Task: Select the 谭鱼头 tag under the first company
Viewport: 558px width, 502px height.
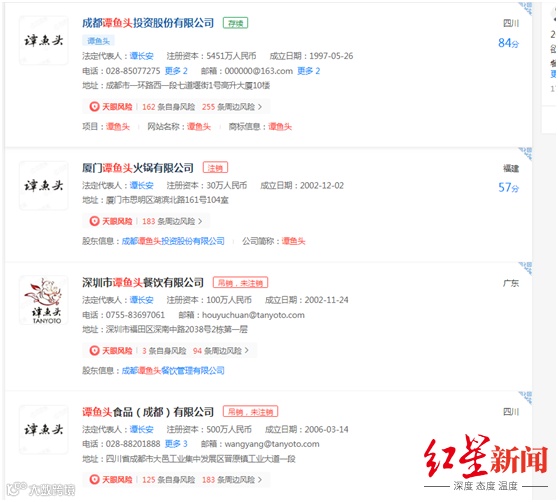Action: click(99, 41)
